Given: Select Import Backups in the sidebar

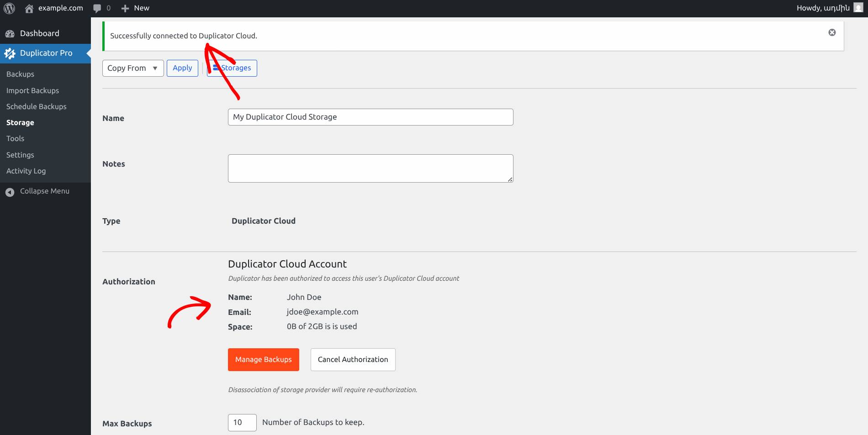Looking at the screenshot, I should [x=32, y=91].
